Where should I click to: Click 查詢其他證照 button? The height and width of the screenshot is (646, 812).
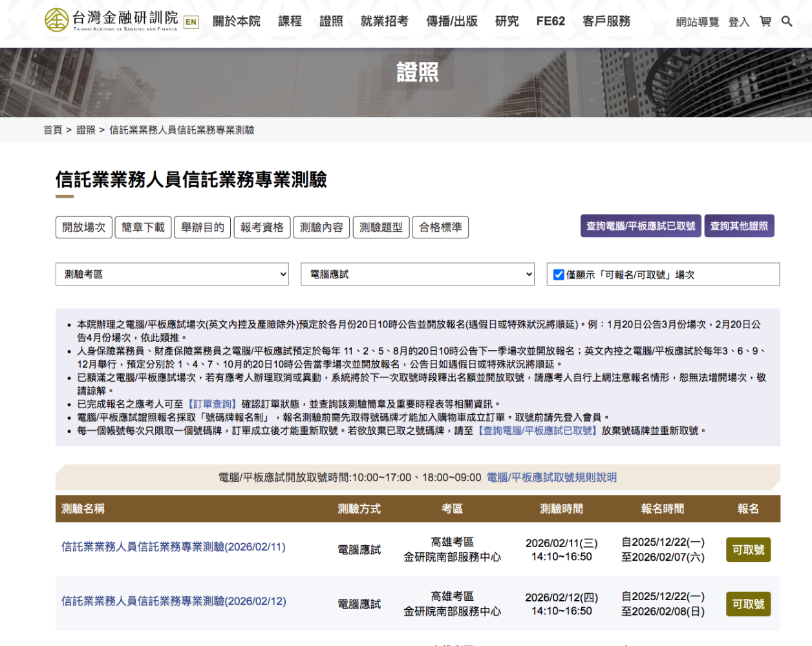(740, 226)
